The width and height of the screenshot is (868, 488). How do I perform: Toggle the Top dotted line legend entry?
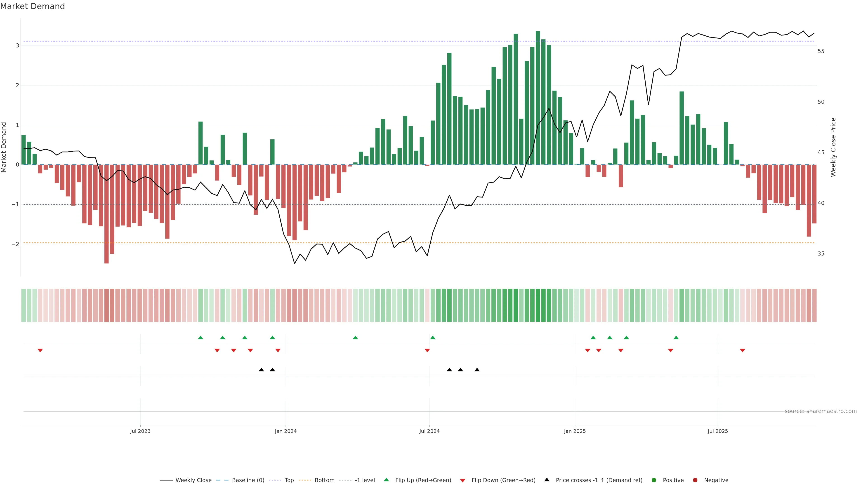coord(289,480)
